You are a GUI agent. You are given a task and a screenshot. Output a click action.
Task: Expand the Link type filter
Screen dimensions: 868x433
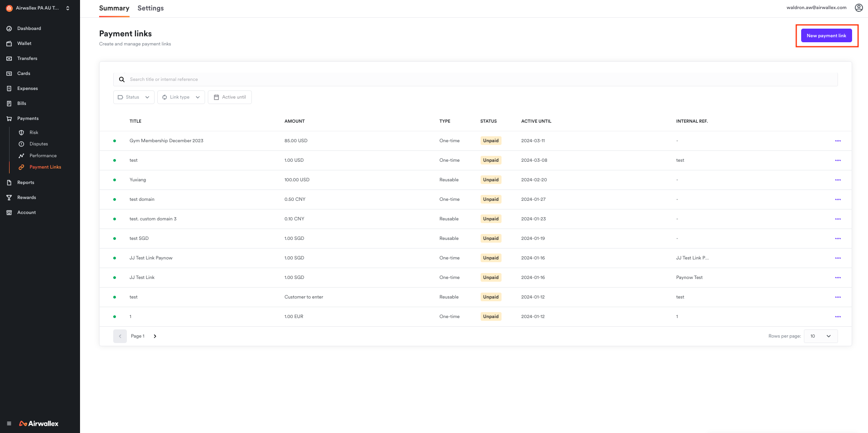tap(181, 97)
